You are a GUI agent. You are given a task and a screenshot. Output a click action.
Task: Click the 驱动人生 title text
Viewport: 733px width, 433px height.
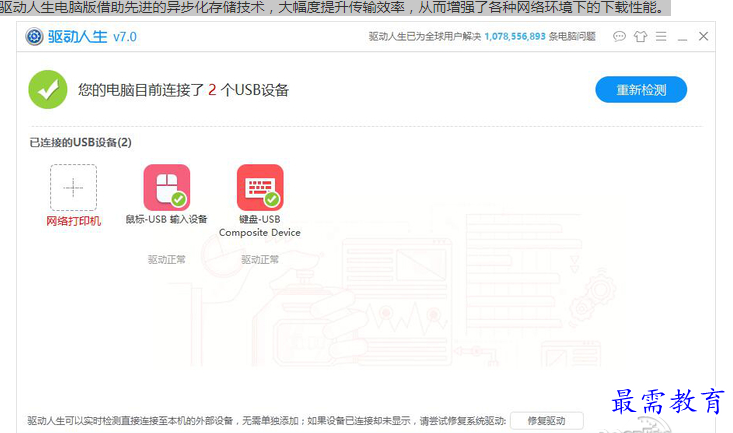pos(78,36)
